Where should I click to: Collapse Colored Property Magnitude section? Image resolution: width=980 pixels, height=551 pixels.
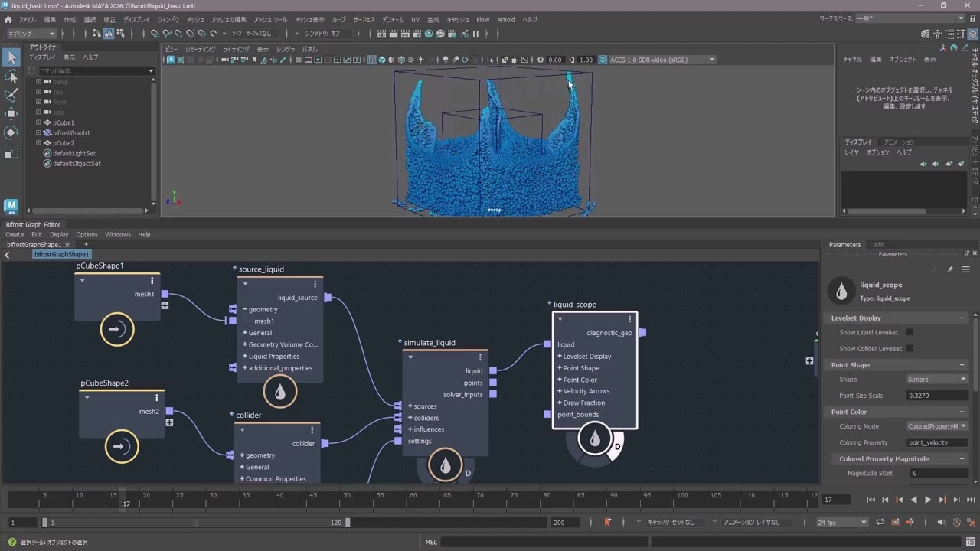coord(962,458)
